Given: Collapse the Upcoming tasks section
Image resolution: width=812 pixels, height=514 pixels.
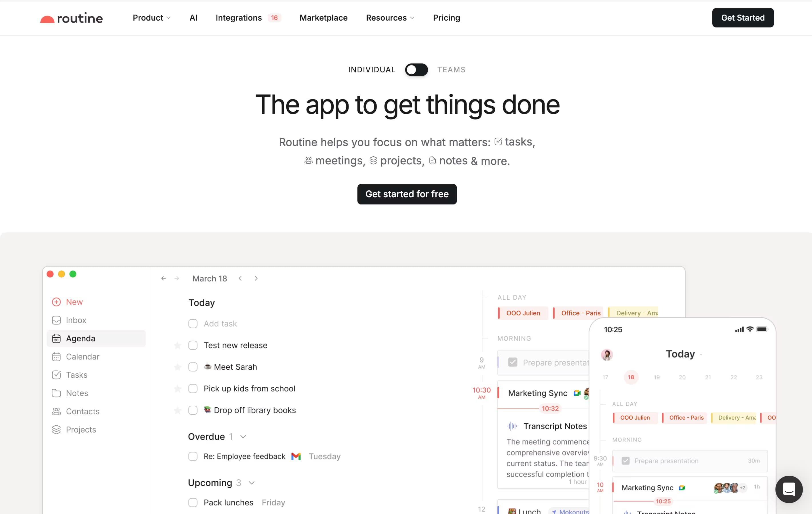Looking at the screenshot, I should click(x=251, y=483).
